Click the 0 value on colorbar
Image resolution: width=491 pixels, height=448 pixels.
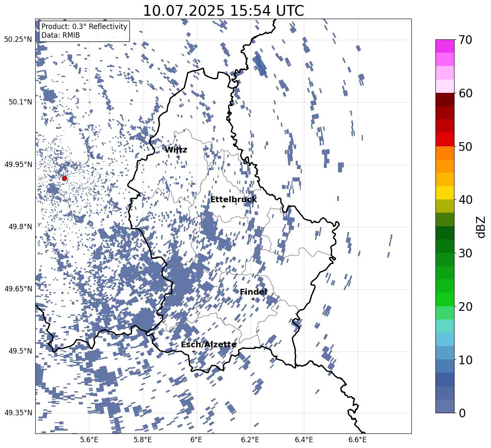[x=462, y=413]
